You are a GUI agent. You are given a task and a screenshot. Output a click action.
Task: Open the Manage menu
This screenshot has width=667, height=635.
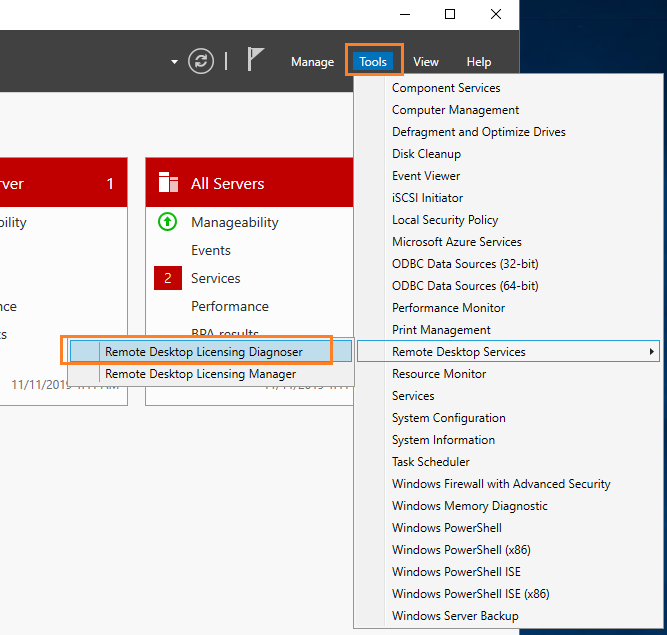pyautogui.click(x=312, y=62)
